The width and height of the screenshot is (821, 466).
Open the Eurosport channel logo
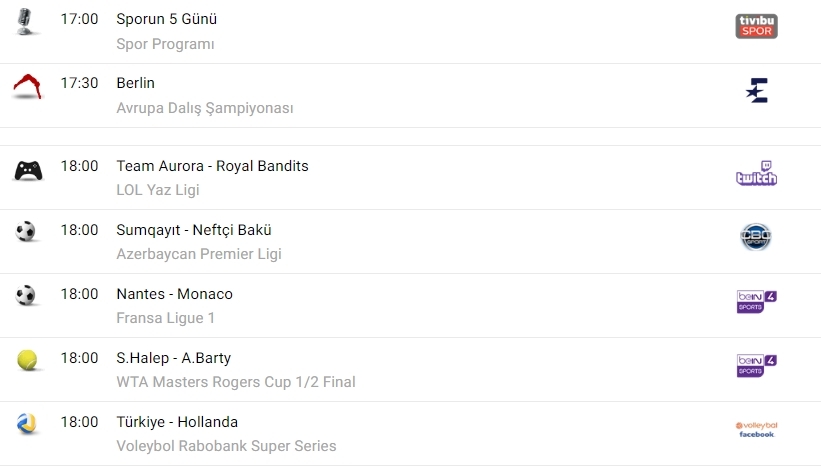click(756, 91)
